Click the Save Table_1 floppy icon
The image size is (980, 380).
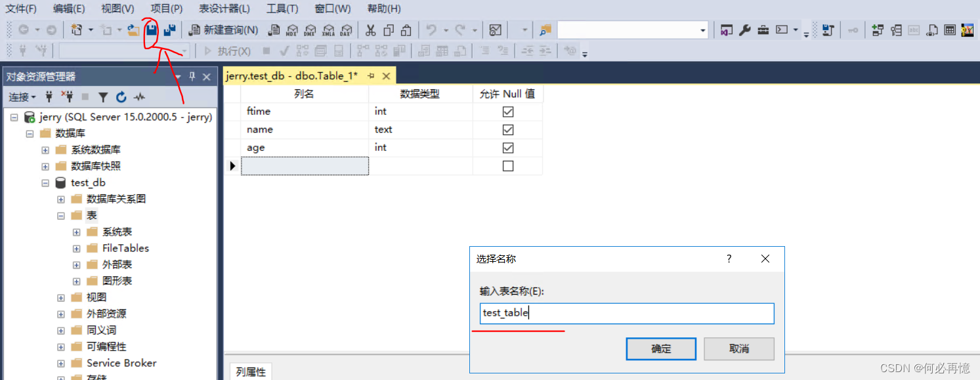point(152,30)
